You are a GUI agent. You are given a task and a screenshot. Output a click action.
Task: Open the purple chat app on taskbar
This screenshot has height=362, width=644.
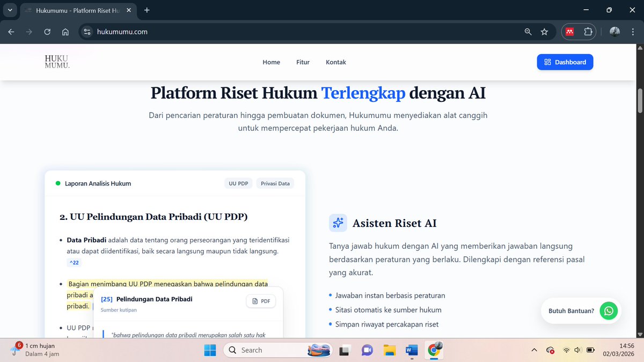pos(367,350)
